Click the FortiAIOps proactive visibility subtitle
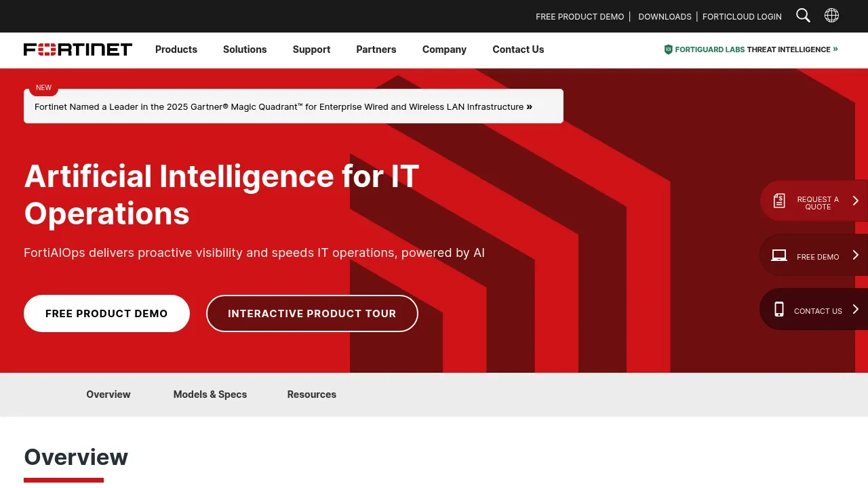 click(254, 253)
